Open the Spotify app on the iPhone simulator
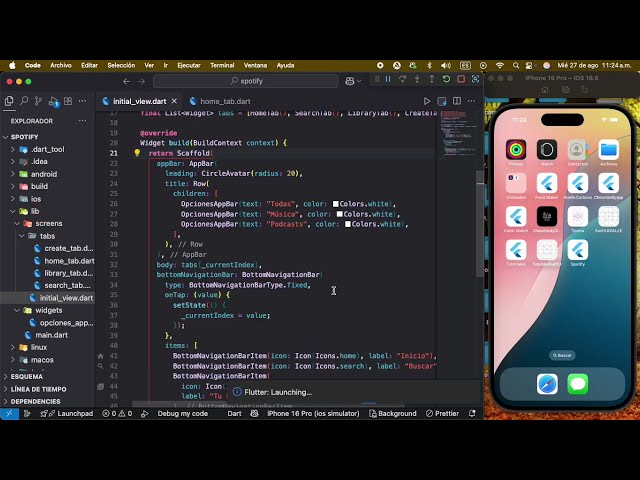640x480 pixels. coord(578,252)
